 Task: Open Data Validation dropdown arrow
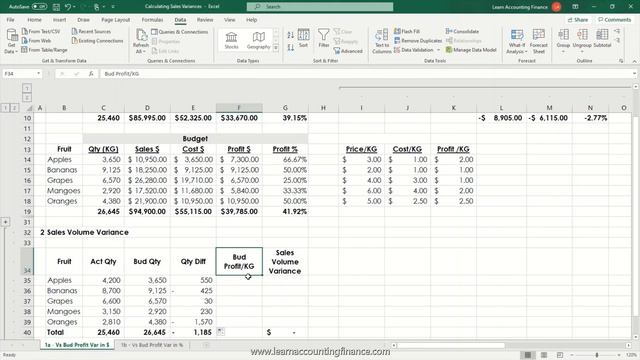439,50
